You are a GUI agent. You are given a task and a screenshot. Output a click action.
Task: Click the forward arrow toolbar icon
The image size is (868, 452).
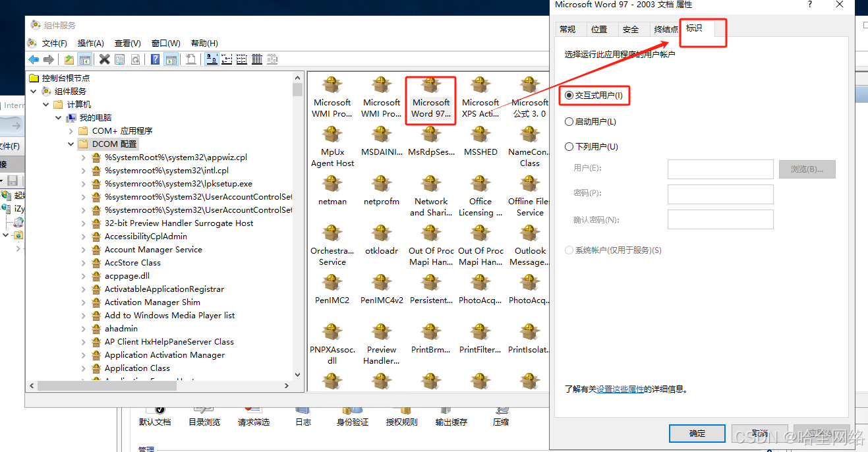coord(48,60)
